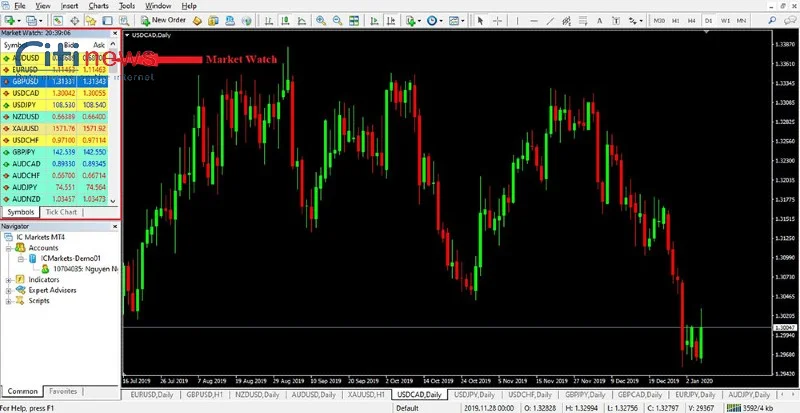Screen dimensions: 800x413
Task: Toggle the Market Watch toolbar icon
Action: pos(58,20)
